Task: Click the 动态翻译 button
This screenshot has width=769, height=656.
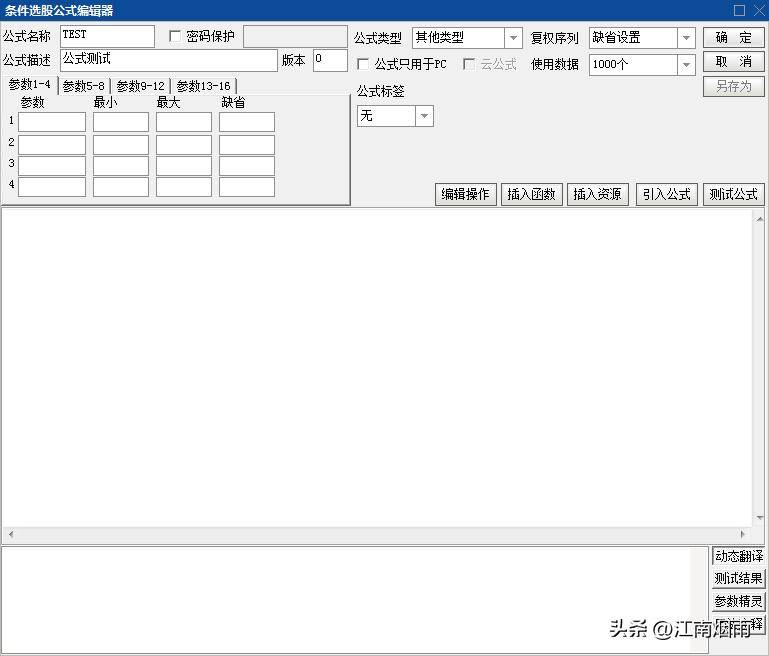Action: 739,556
